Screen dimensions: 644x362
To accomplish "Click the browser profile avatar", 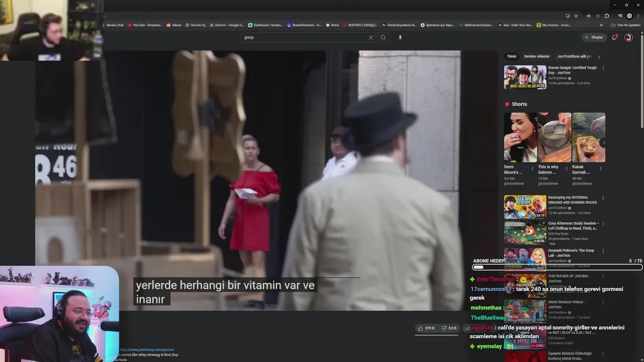I will coord(629,16).
